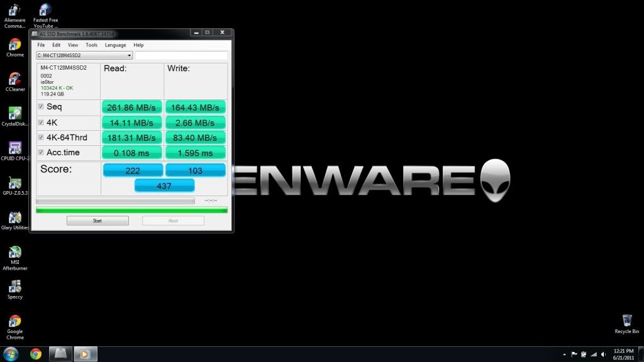Launch Chrome desktop shortcut near the top
Image resolution: width=644 pixels, height=362 pixels.
(x=15, y=48)
